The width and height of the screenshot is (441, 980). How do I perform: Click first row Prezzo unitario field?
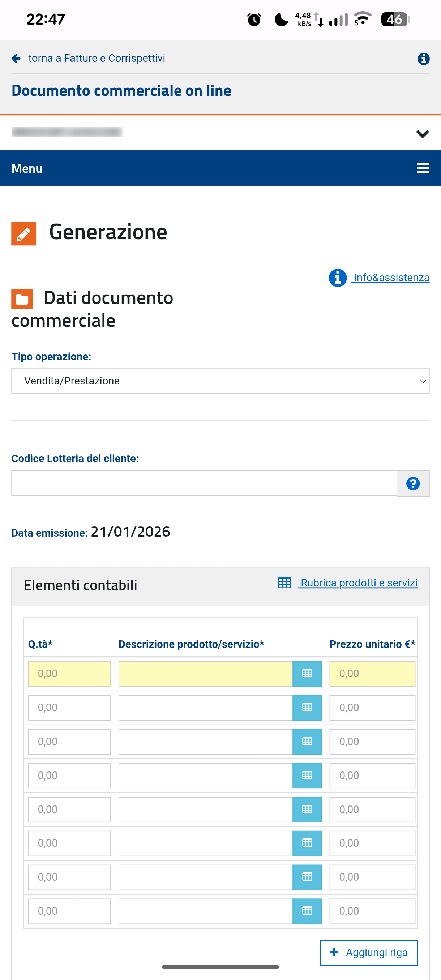[x=372, y=674]
